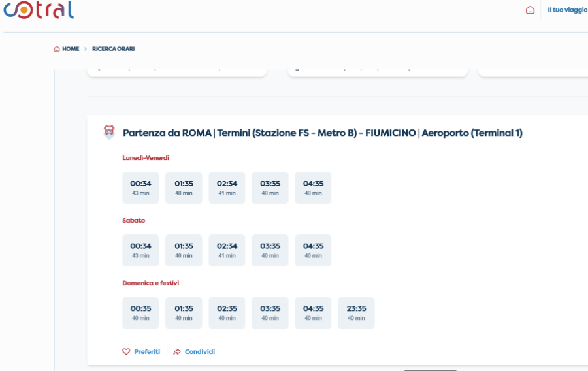Image resolution: width=588 pixels, height=371 pixels.
Task: Select Sabato 02:34 departure
Action: [227, 250]
